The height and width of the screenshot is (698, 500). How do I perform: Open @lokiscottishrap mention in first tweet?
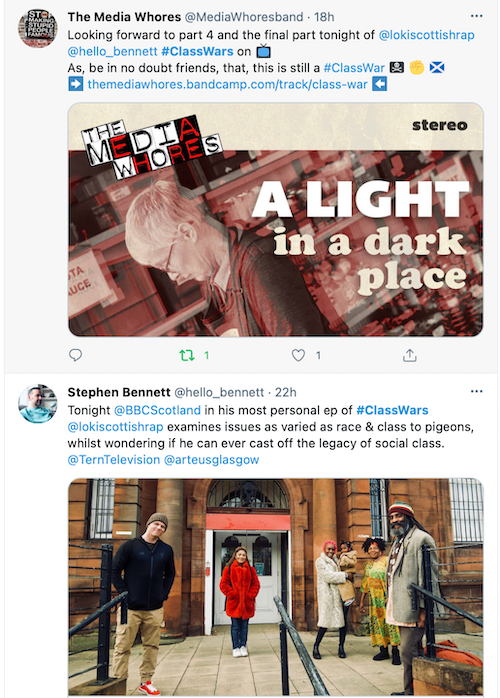pos(427,35)
